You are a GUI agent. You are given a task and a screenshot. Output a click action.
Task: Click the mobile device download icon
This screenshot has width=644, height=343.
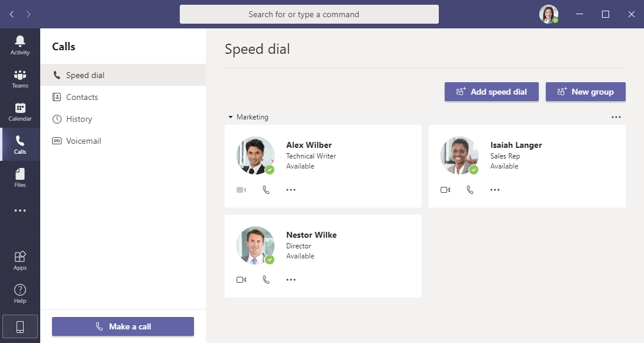pyautogui.click(x=20, y=326)
